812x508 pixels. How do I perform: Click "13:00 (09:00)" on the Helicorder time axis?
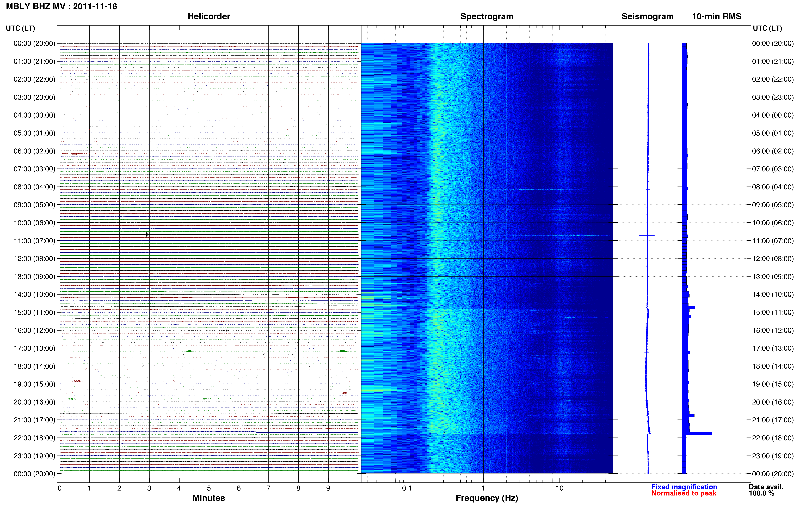[34, 277]
